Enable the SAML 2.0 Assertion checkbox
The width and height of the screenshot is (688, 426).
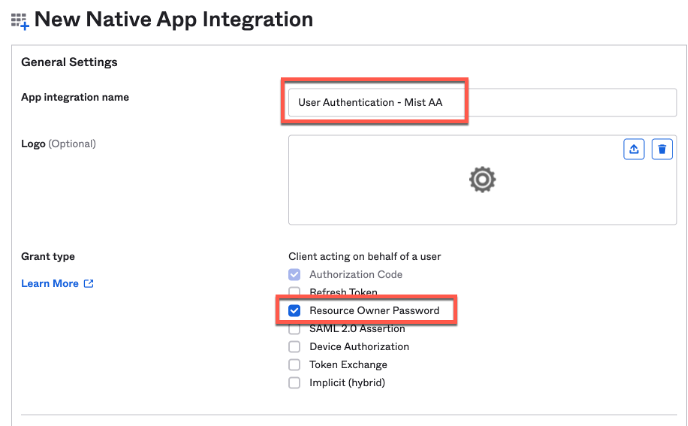coord(294,328)
